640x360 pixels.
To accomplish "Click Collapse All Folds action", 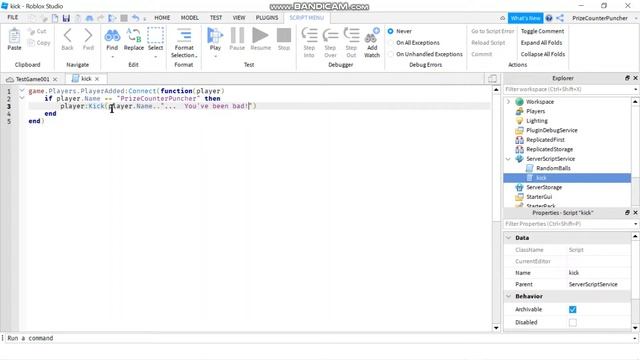I will click(x=543, y=54).
